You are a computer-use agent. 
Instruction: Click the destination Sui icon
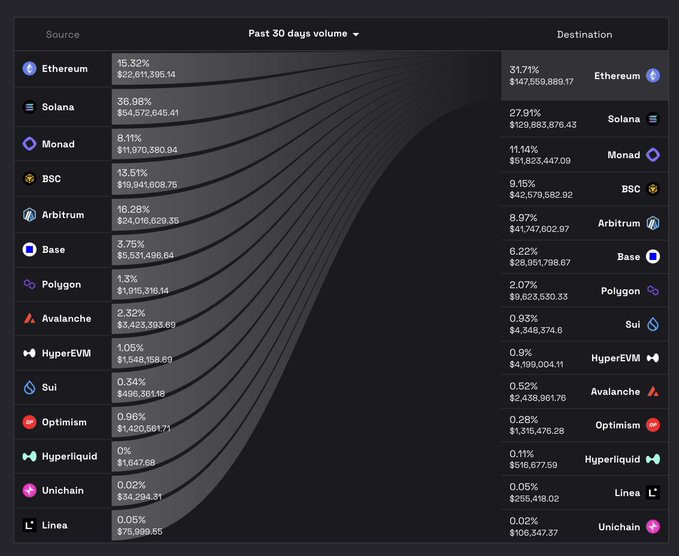tap(653, 324)
